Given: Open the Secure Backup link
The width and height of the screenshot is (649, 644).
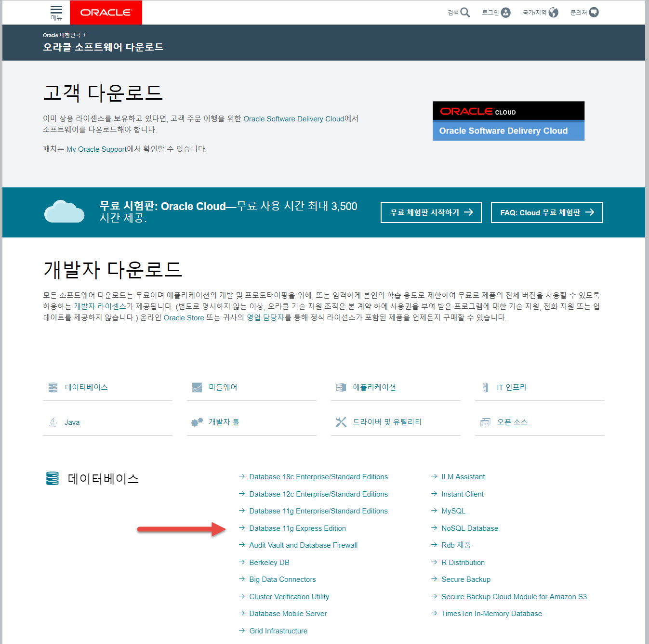Looking at the screenshot, I should click(466, 579).
